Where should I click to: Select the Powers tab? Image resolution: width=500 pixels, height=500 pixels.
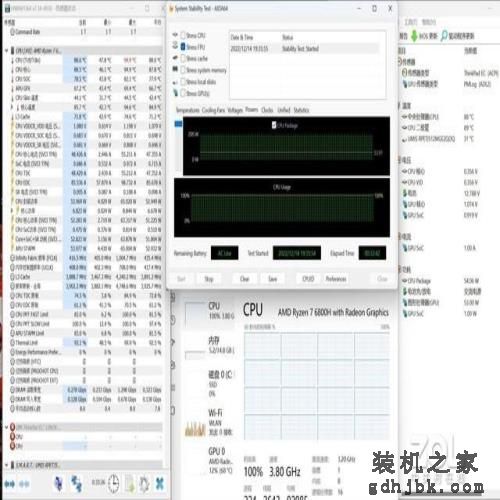pos(252,110)
